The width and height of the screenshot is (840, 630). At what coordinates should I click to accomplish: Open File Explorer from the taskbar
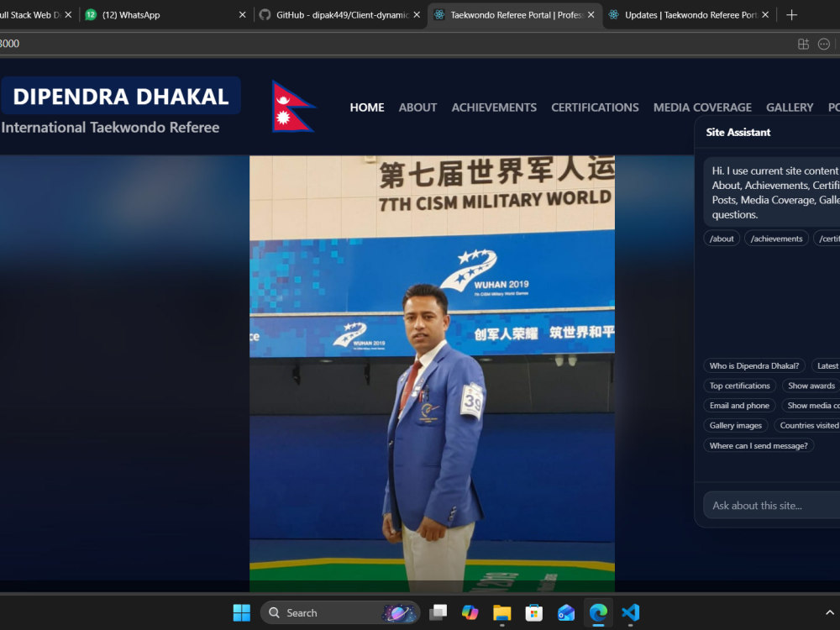(x=502, y=612)
